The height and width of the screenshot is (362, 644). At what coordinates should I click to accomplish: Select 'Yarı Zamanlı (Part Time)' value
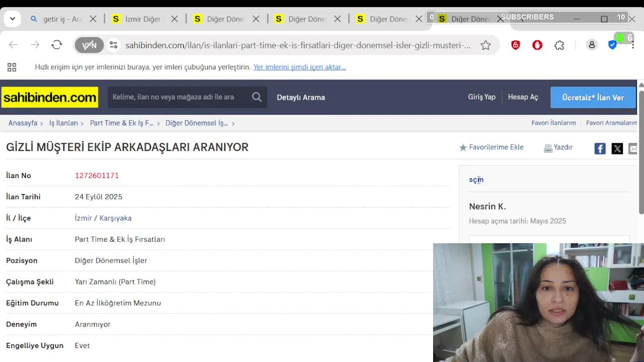115,282
